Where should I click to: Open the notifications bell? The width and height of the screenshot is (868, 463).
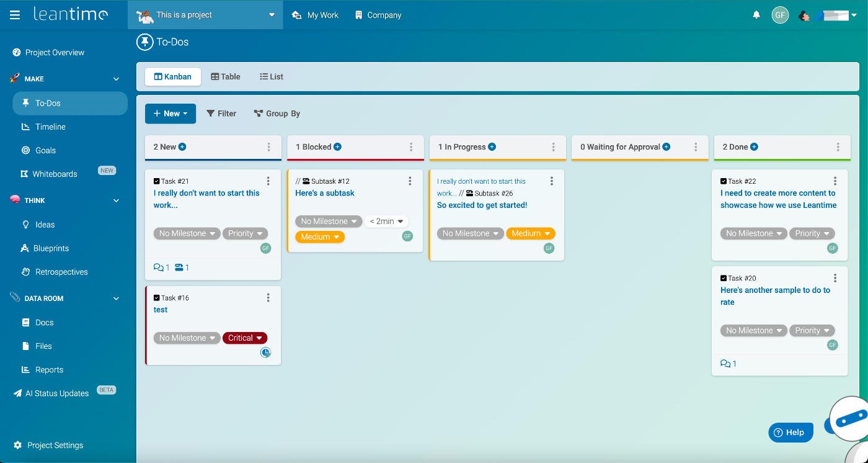[756, 14]
